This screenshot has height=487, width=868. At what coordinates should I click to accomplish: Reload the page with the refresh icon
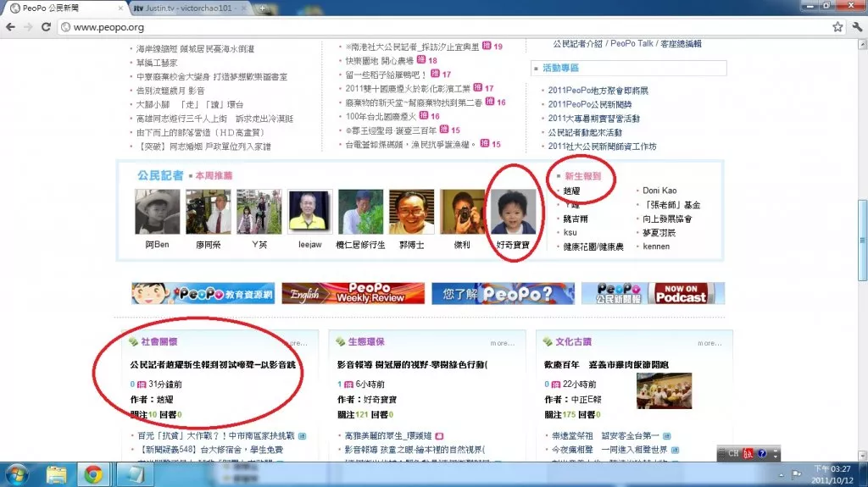pos(46,26)
